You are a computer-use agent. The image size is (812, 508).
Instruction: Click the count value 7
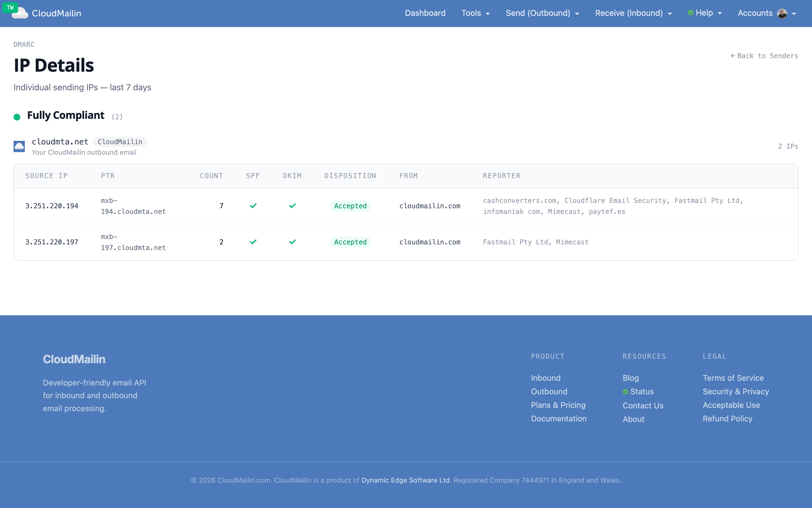[x=221, y=206]
